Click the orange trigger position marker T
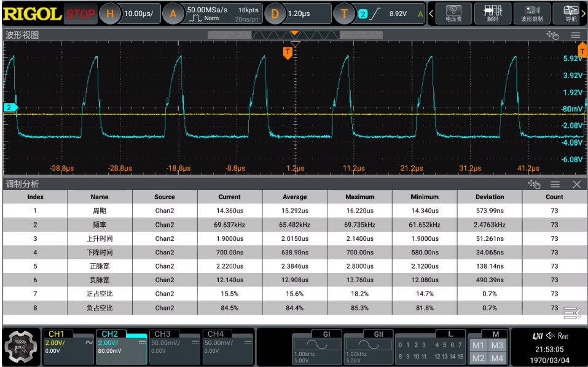588x367 pixels. coord(288,52)
